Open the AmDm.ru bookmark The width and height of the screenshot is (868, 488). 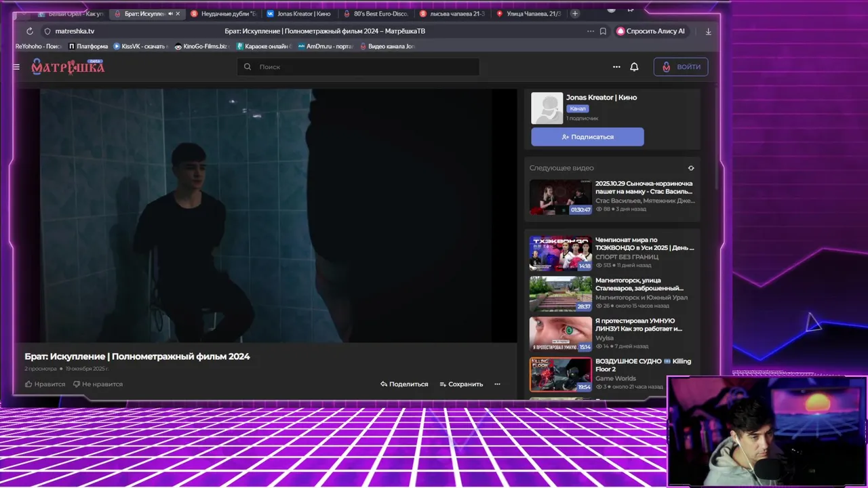(x=325, y=47)
